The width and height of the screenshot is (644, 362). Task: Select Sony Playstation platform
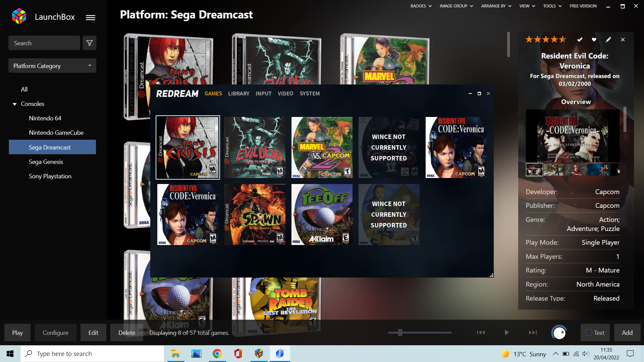[x=50, y=176]
